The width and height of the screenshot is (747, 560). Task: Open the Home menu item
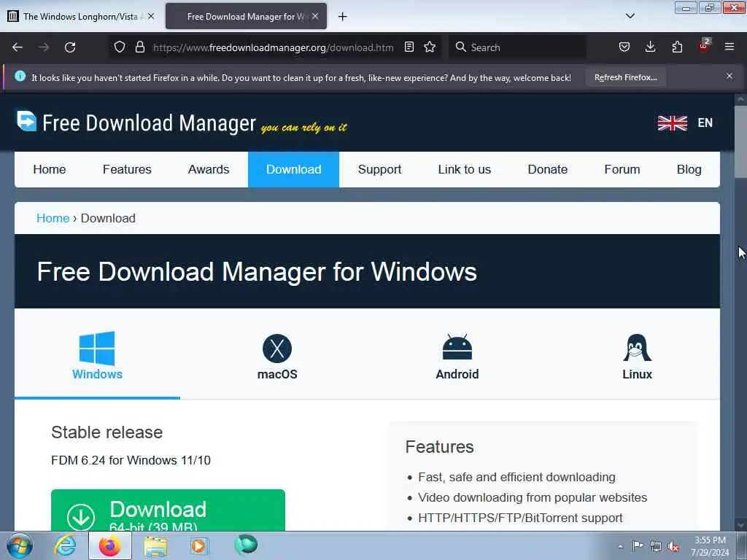(50, 169)
